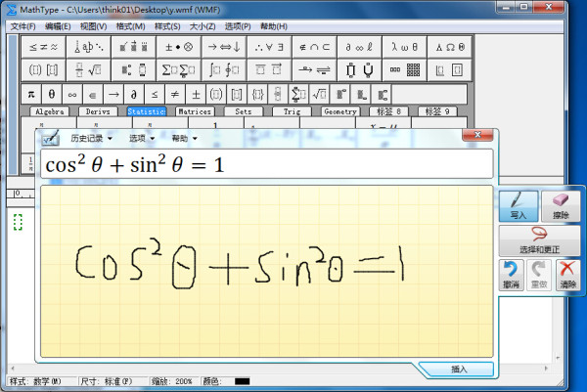
Task: Undo the last ink stroke
Action: 511,276
